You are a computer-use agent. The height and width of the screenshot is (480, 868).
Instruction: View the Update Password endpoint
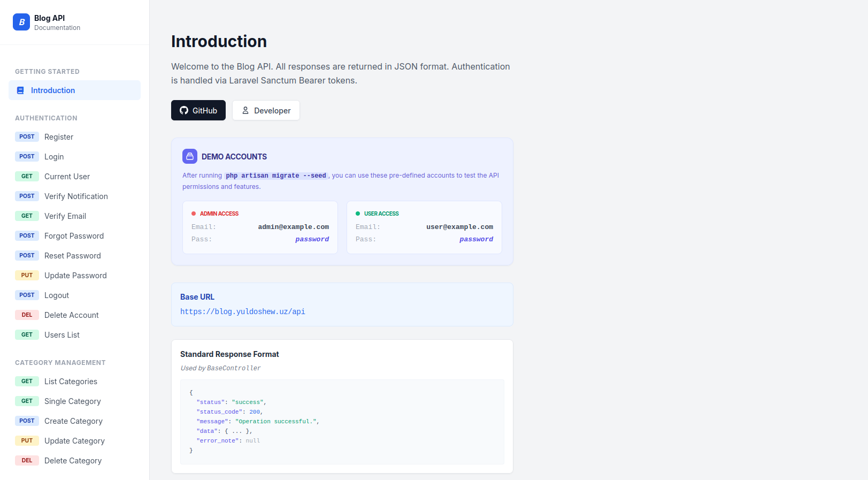coord(75,276)
